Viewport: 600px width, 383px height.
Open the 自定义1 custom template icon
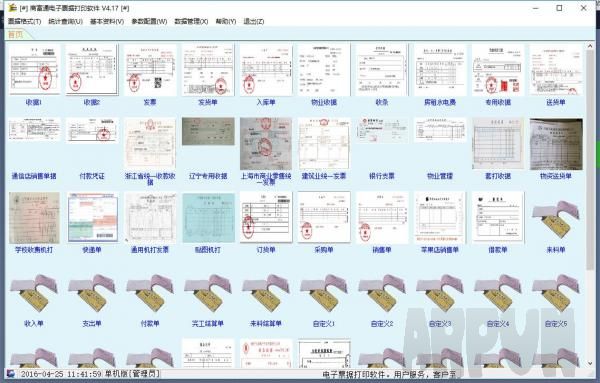[324, 293]
